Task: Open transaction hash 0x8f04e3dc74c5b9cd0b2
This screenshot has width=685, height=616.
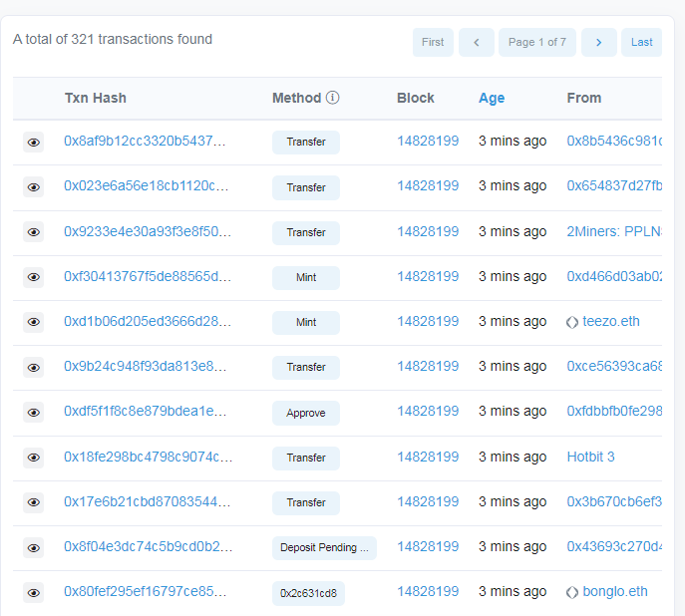Action: pyautogui.click(x=149, y=546)
